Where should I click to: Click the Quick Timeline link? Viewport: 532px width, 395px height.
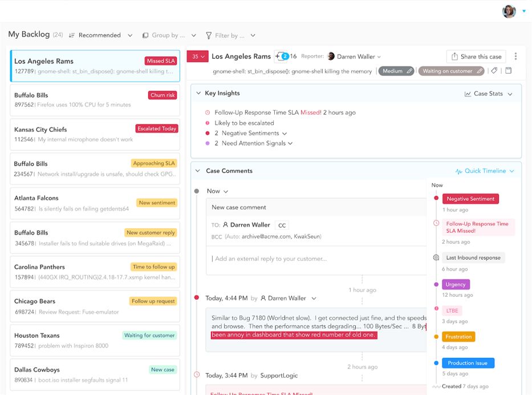pyautogui.click(x=485, y=171)
